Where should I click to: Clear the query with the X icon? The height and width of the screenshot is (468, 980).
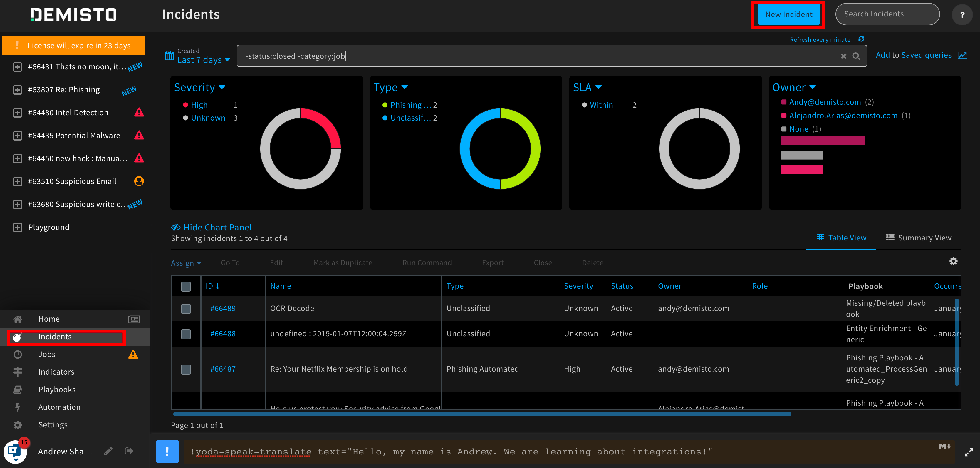(x=843, y=56)
